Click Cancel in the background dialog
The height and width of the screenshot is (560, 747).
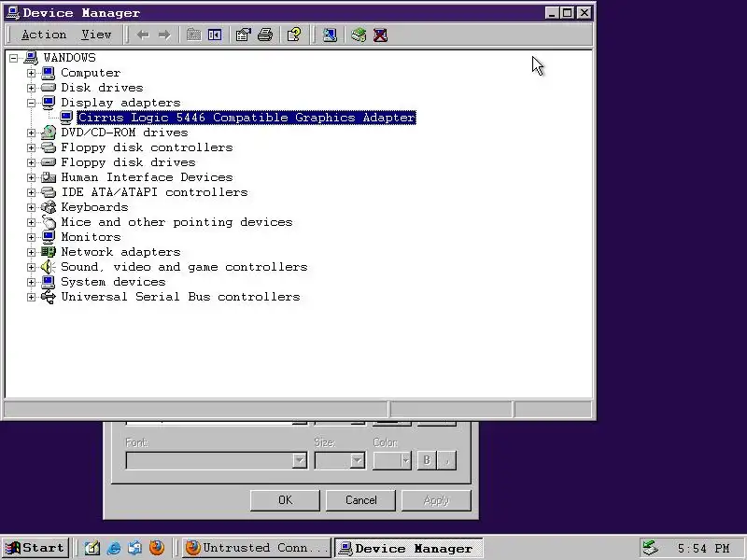[x=360, y=500]
